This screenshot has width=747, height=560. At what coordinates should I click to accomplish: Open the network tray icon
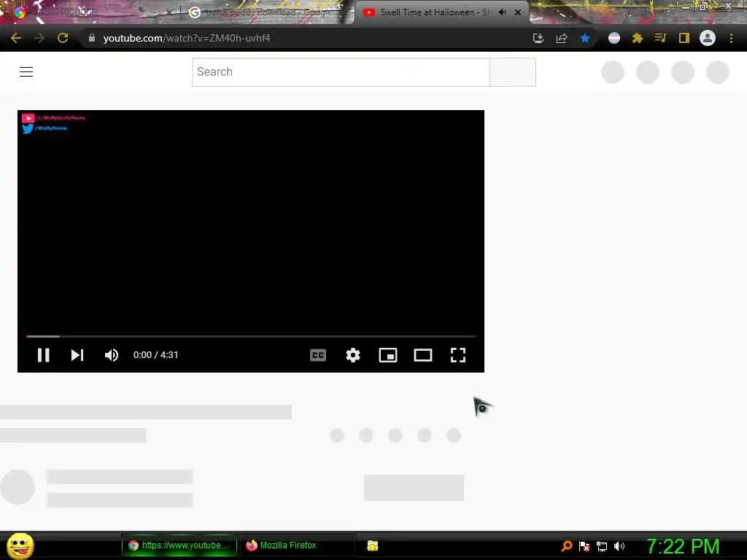[602, 546]
